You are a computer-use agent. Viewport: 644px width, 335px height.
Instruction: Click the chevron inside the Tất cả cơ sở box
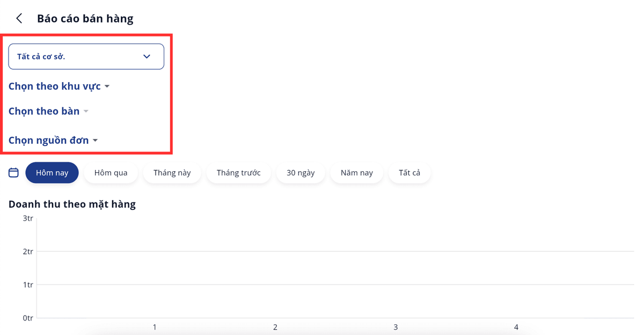[x=147, y=56]
